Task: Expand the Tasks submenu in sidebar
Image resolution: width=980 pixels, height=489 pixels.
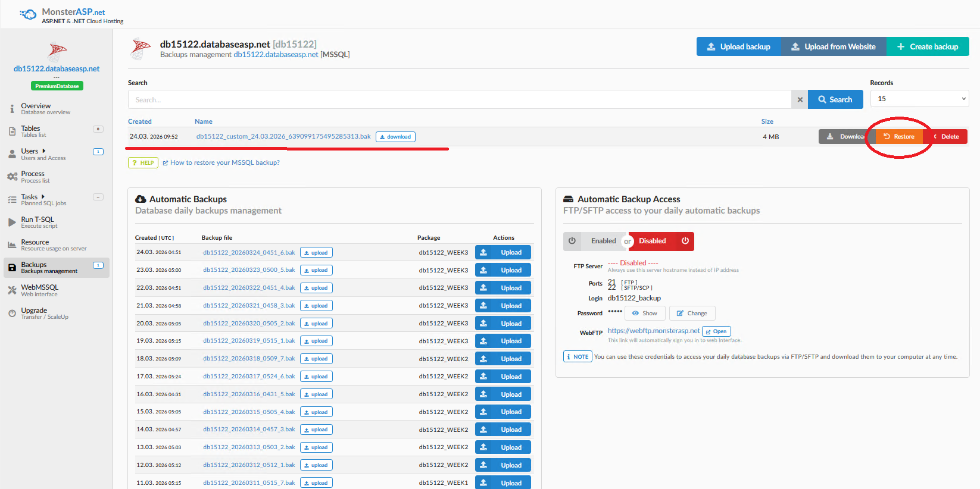Action: click(x=43, y=197)
